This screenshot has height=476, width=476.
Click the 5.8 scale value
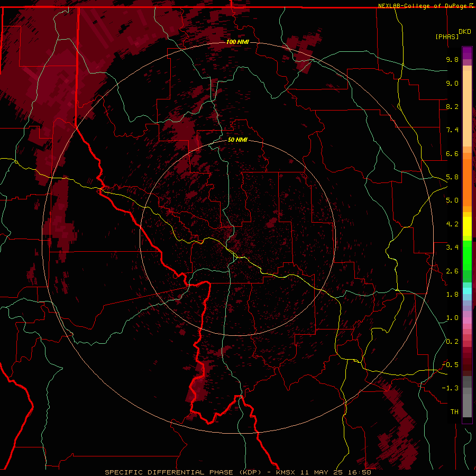click(x=452, y=177)
